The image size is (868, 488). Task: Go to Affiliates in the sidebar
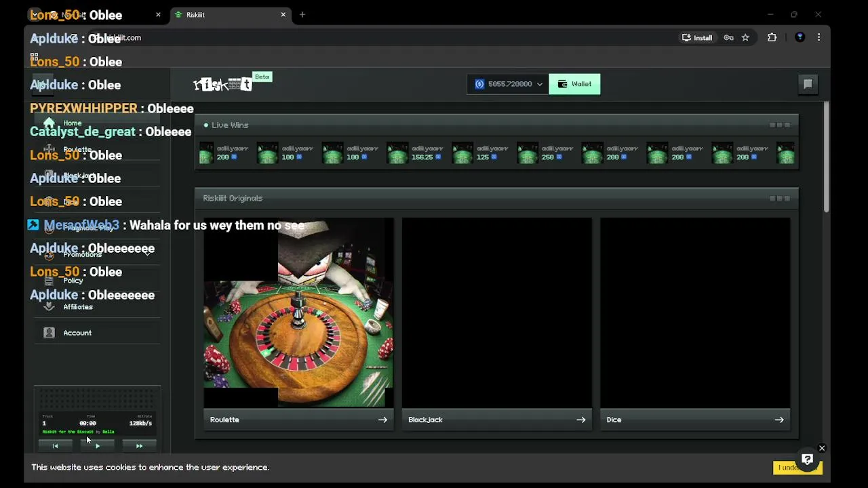pyautogui.click(x=97, y=306)
